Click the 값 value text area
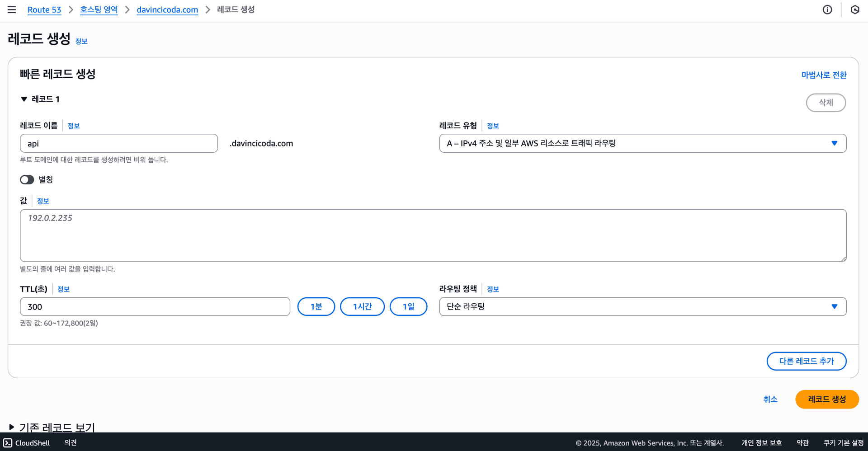Screen dimensions: 868x451 pos(433,235)
